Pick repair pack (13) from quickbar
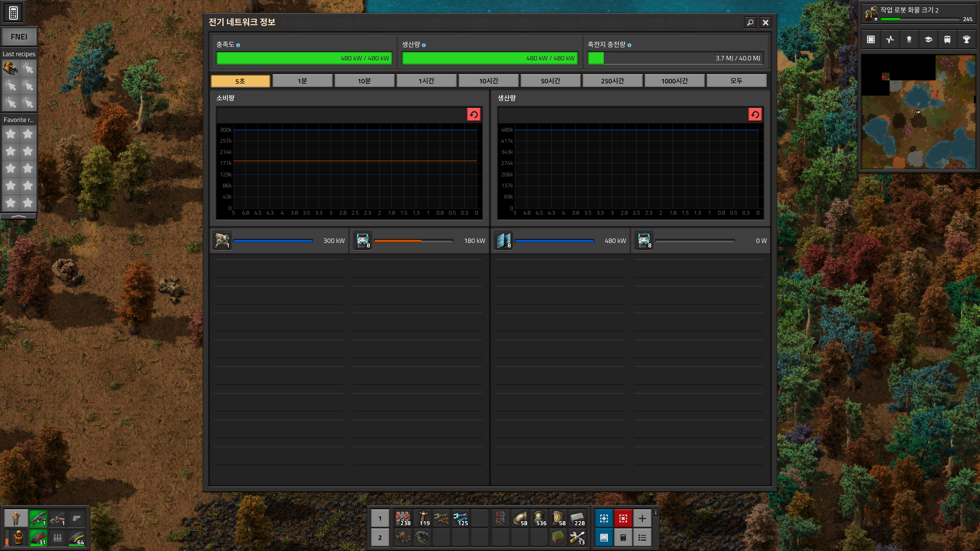The image size is (980, 551). click(x=577, y=538)
